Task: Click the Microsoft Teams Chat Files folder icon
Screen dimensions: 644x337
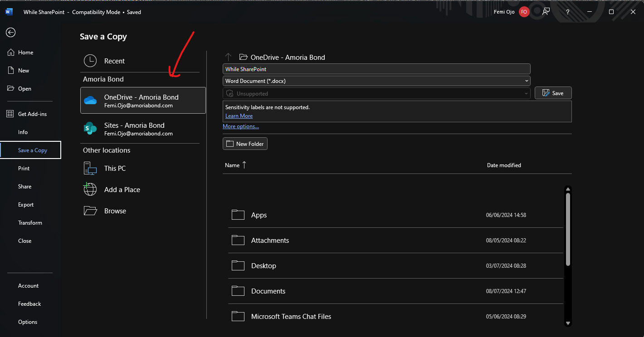Action: [x=238, y=316]
